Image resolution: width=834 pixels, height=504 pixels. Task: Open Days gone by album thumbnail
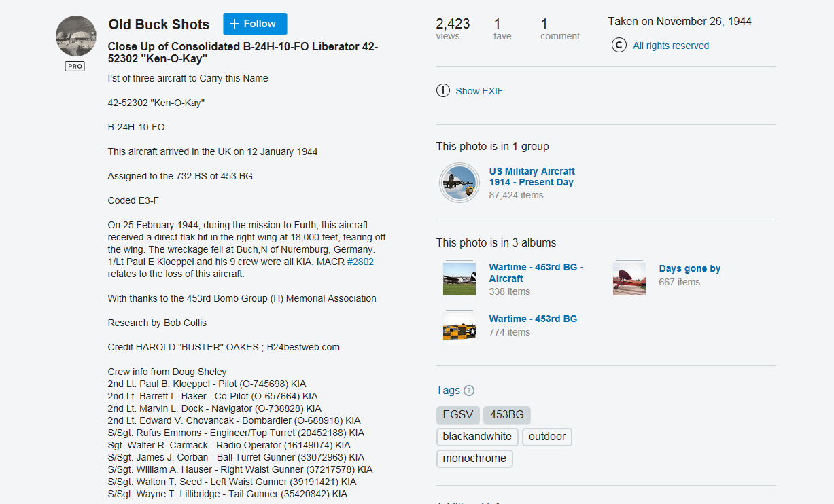[x=629, y=277]
